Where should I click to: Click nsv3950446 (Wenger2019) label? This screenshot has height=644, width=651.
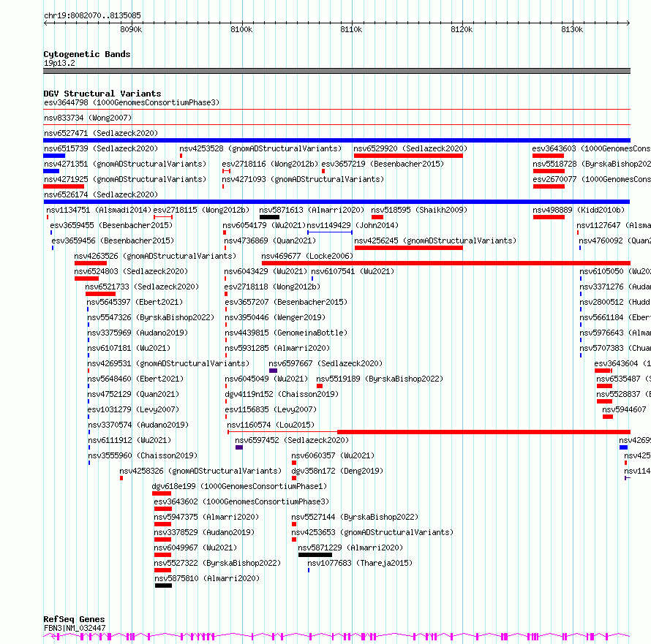point(275,317)
